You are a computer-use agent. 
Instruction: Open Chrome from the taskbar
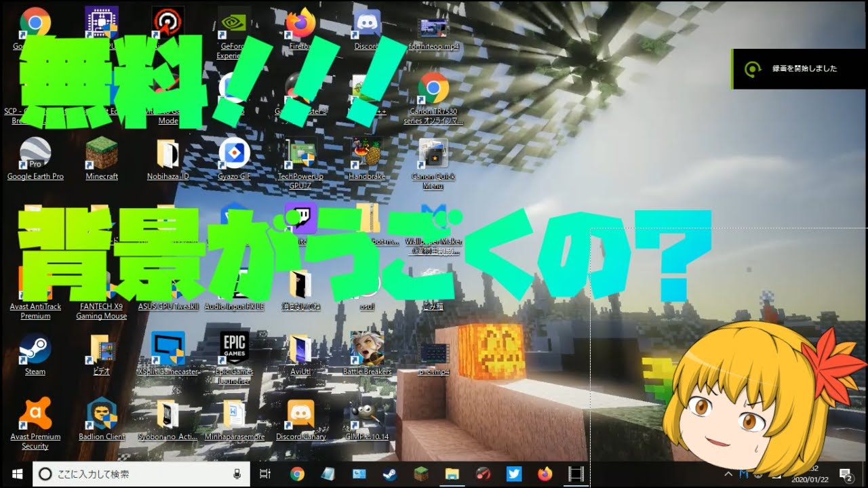pos(297,474)
